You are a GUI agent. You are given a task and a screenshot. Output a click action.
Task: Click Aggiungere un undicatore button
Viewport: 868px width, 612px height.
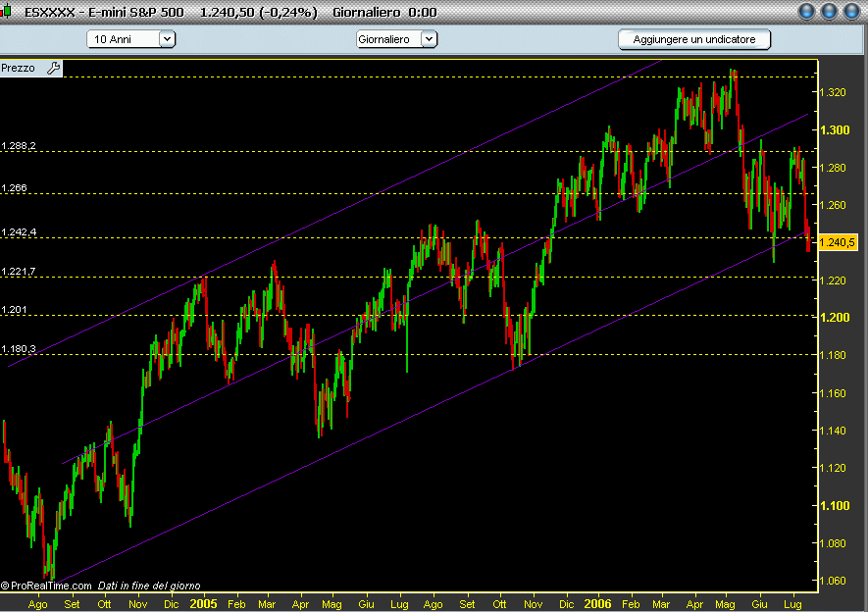(694, 39)
